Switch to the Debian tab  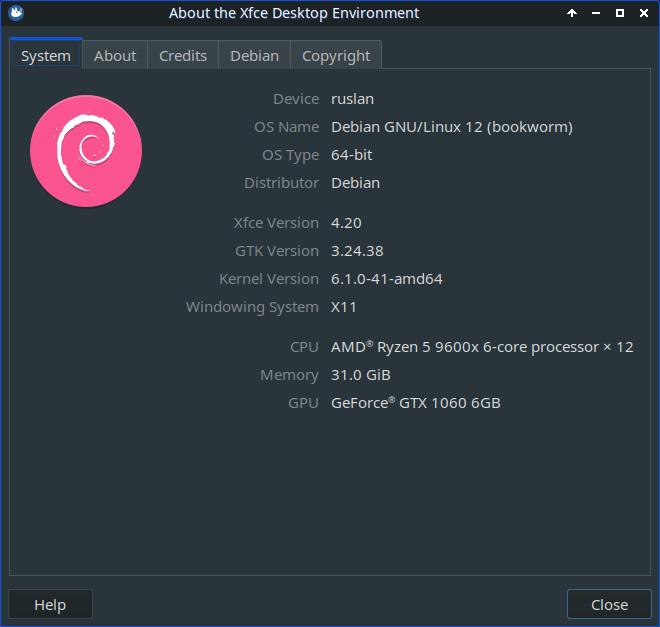254,56
